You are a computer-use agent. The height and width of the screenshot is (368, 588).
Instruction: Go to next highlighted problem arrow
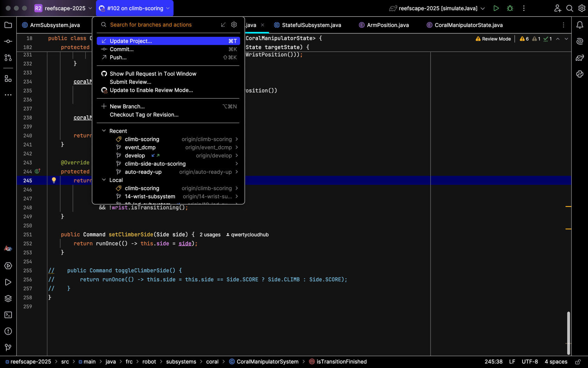click(x=566, y=39)
